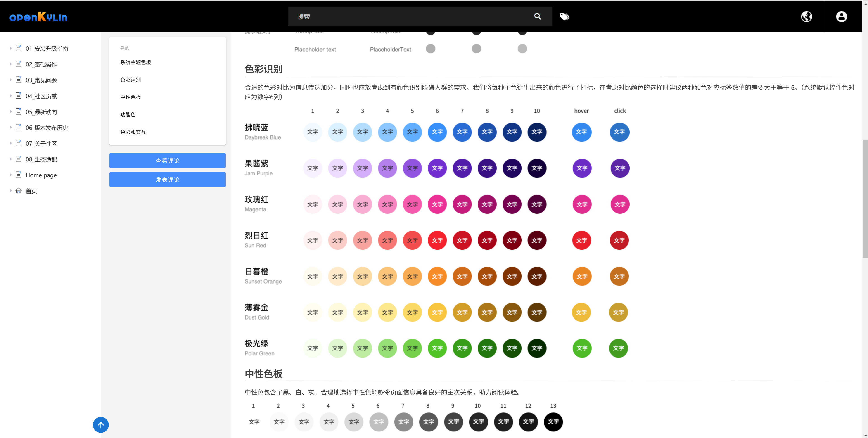
Task: Select Magenta swatch number 10
Action: 537,204
